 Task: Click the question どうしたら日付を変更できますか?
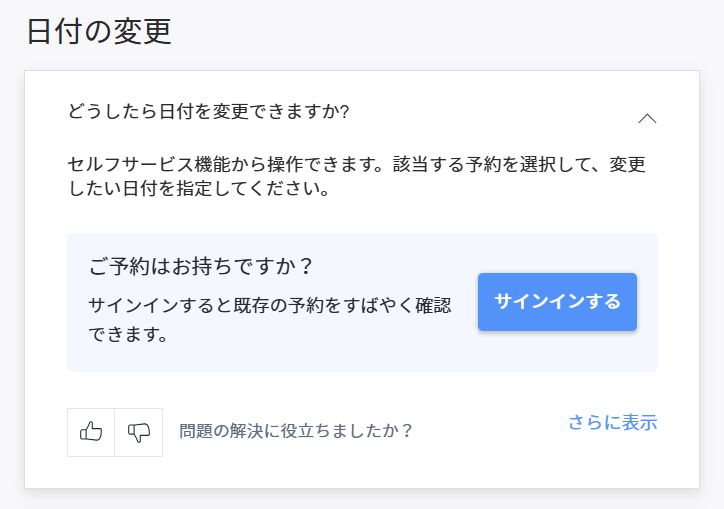[208, 111]
